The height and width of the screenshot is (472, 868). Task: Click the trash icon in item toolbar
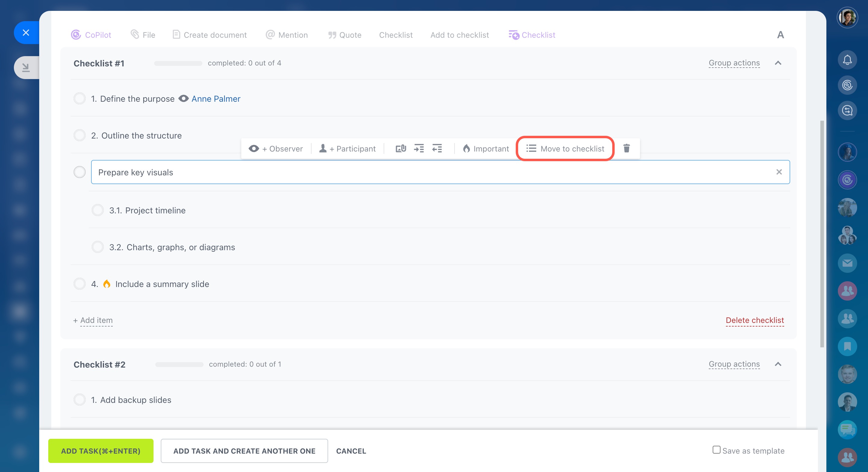(x=626, y=148)
